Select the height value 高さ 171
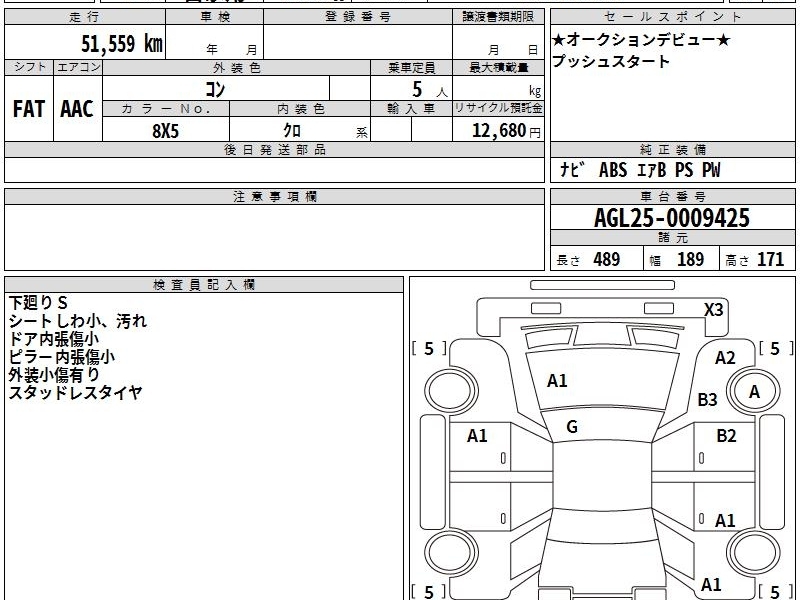Image resolution: width=800 pixels, height=600 pixels. 754,260
